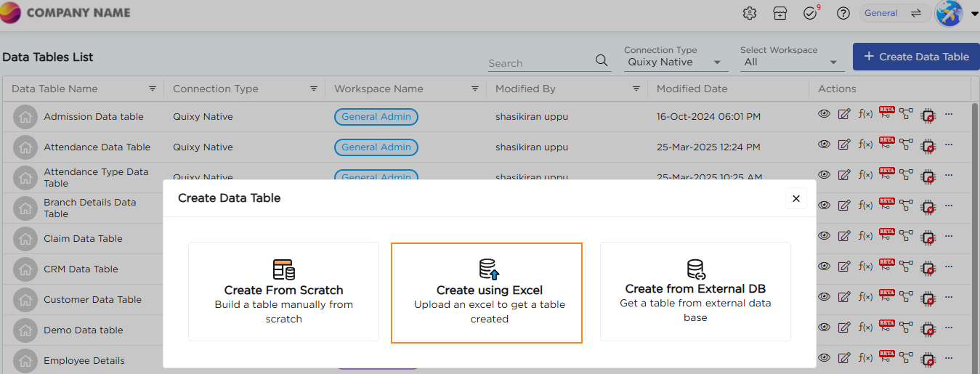Pick Create from External DB option

pyautogui.click(x=695, y=292)
